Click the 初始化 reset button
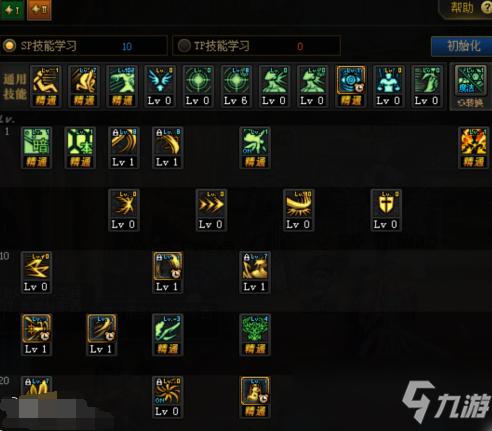Image resolution: width=492 pixels, height=431 pixels. (x=463, y=46)
